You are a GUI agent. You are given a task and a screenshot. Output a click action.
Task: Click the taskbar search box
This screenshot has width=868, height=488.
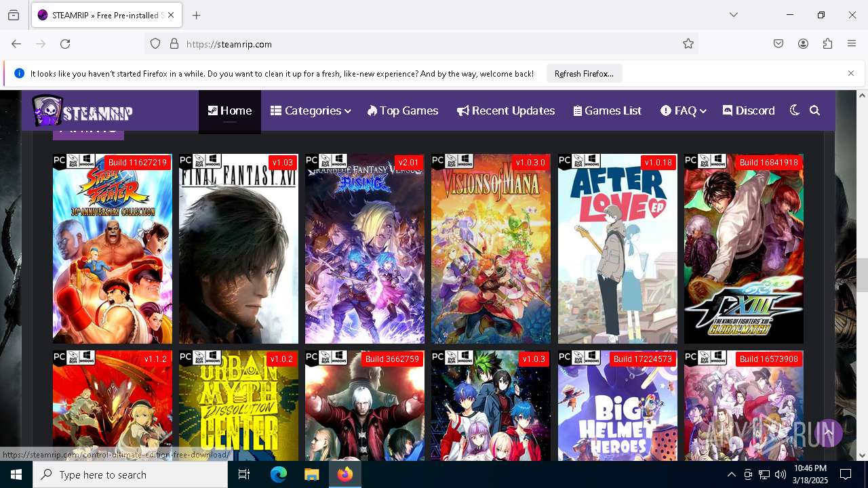pos(130,474)
